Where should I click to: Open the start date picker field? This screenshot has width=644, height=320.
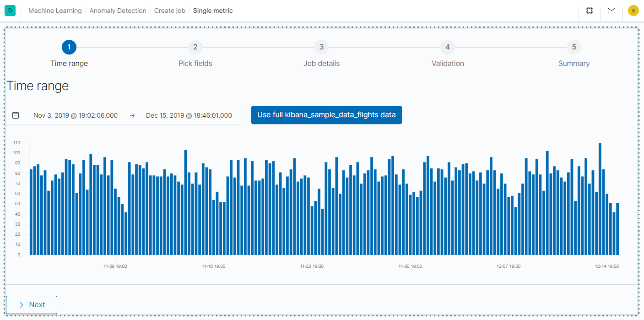point(75,115)
